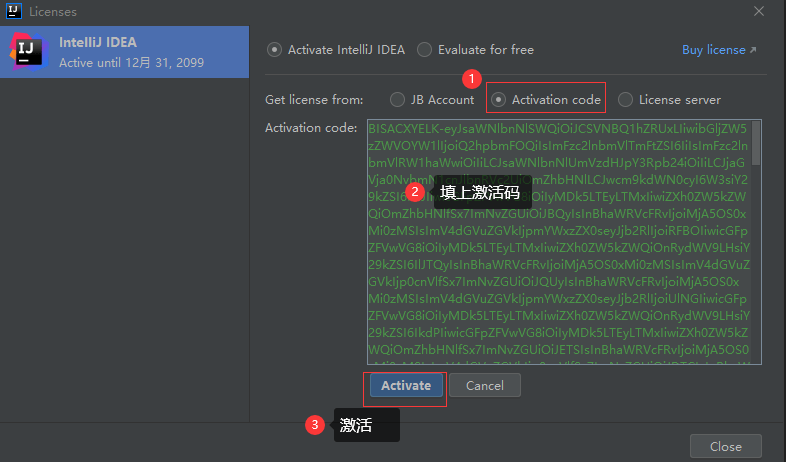The width and height of the screenshot is (786, 462).
Task: Click the IJ icon in title bar
Action: [14, 11]
